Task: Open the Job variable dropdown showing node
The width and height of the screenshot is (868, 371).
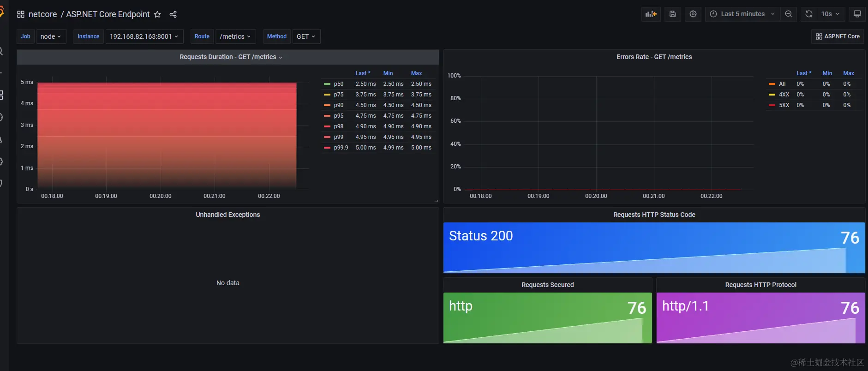Action: coord(51,36)
